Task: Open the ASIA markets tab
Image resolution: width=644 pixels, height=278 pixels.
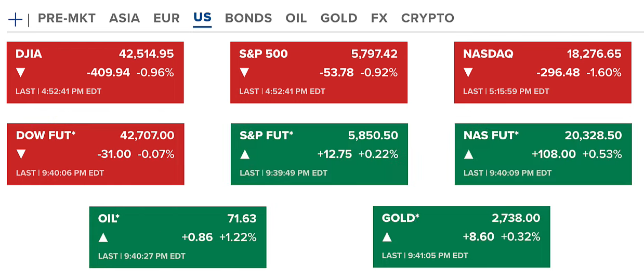Action: click(124, 18)
